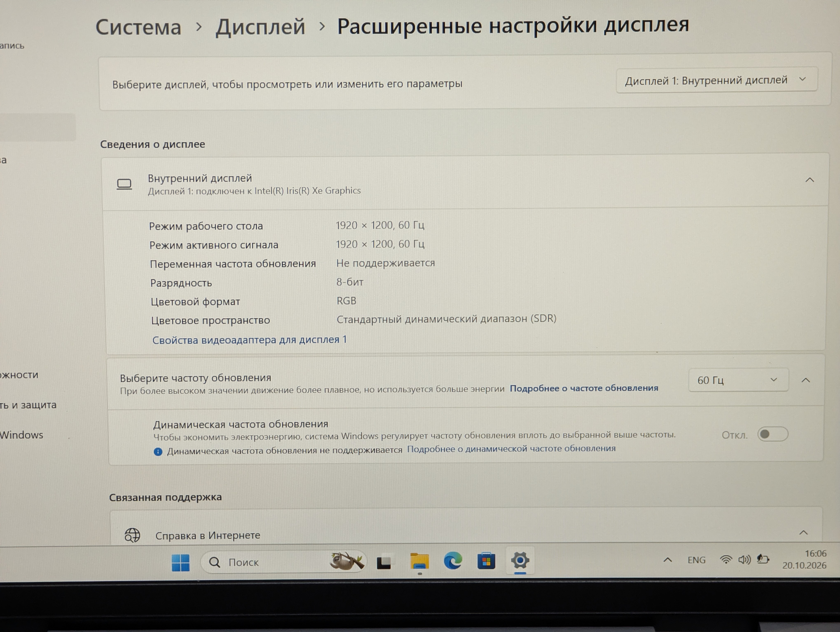Click the globe icon for Справка в Интернете

[x=132, y=535]
